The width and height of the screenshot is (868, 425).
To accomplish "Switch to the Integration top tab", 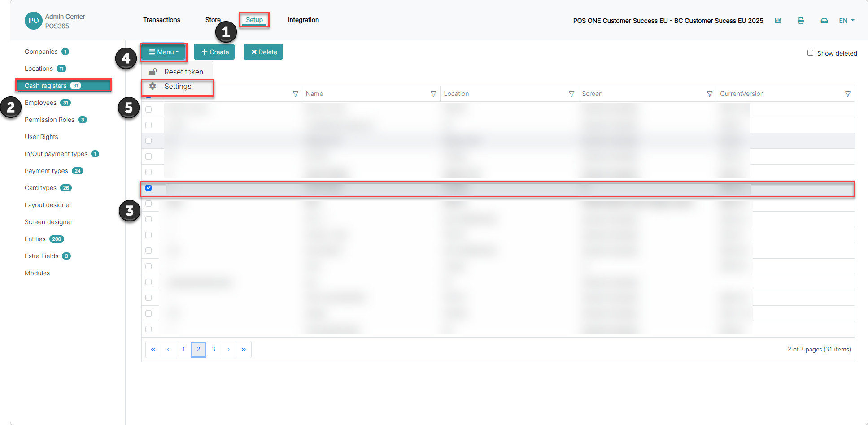I will coord(303,20).
